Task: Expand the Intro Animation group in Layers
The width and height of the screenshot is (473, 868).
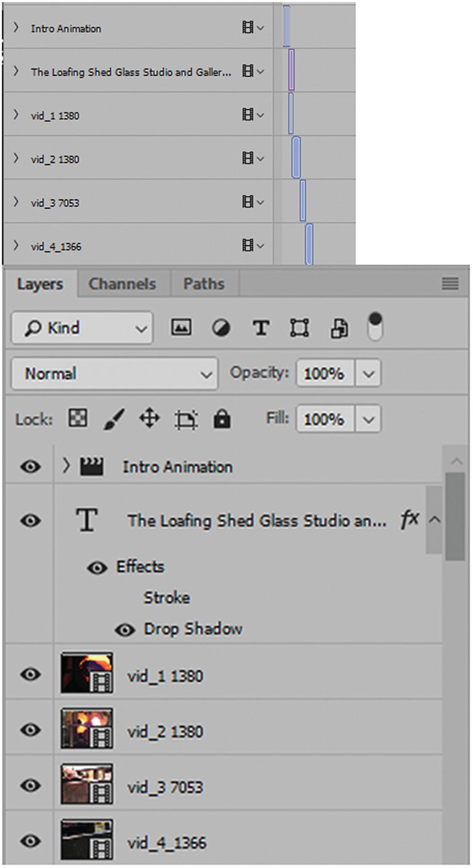Action: click(66, 466)
